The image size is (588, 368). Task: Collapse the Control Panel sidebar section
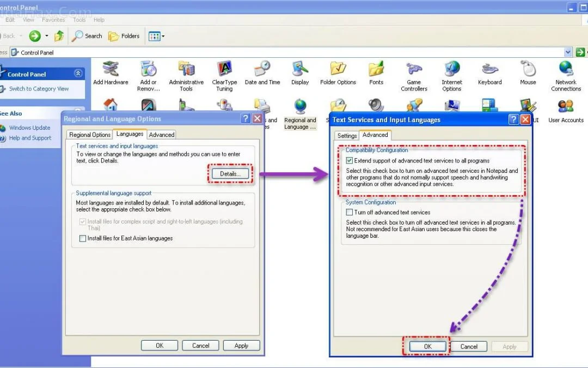tap(78, 74)
